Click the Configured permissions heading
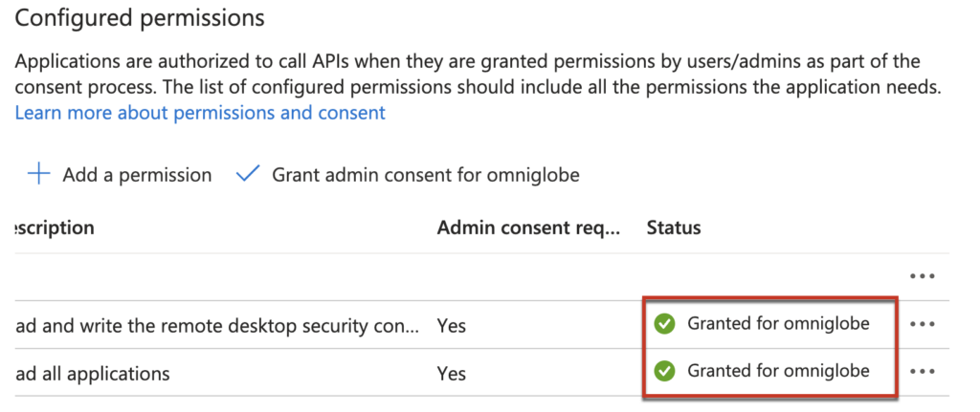 click(140, 17)
